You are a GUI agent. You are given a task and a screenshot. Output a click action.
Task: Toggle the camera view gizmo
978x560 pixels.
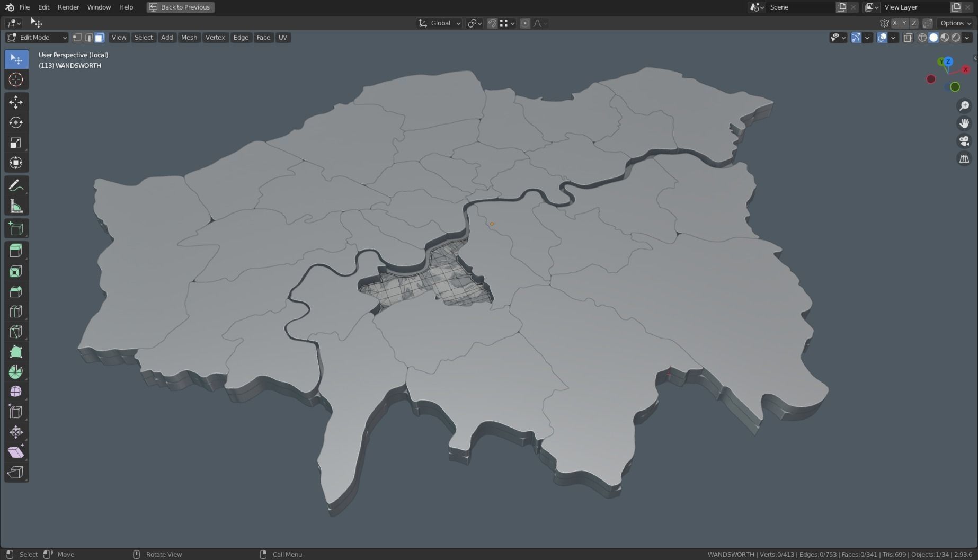(964, 141)
